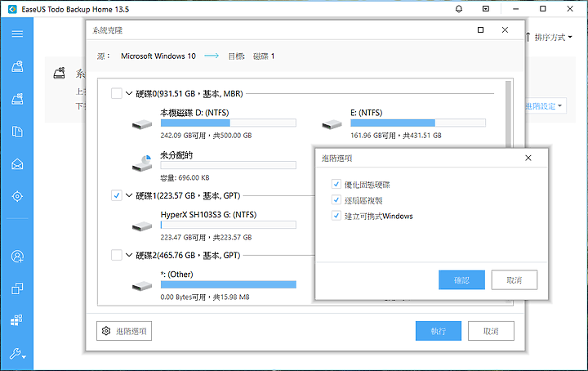Toggle the sector by sector clone checkbox
This screenshot has height=371, width=588.
[336, 200]
